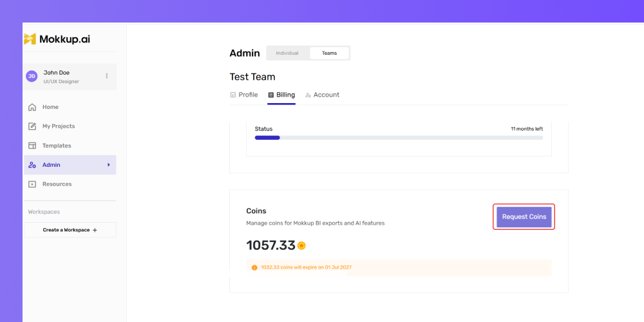Image resolution: width=644 pixels, height=322 pixels.
Task: Click the Request Coins button
Action: tap(524, 217)
